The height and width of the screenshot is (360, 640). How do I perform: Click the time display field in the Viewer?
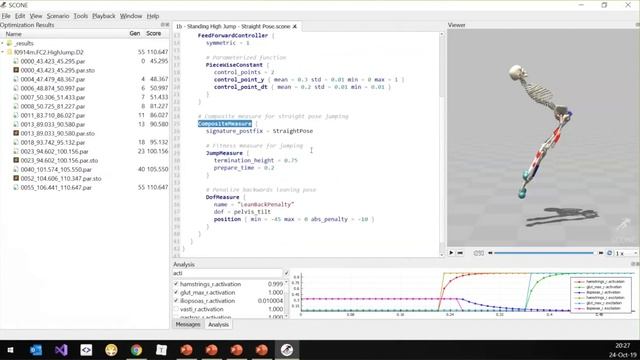point(478,253)
